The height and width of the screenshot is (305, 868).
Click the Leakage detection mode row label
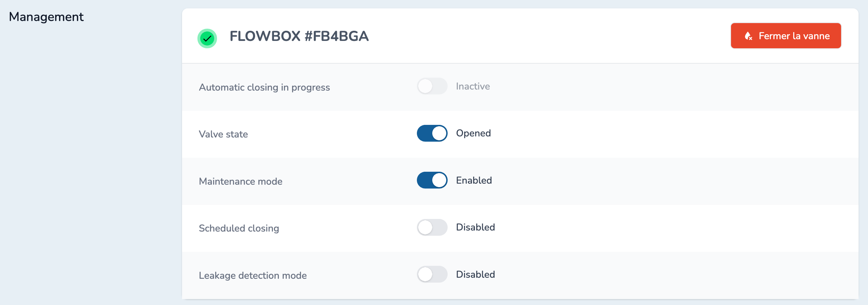tap(253, 276)
